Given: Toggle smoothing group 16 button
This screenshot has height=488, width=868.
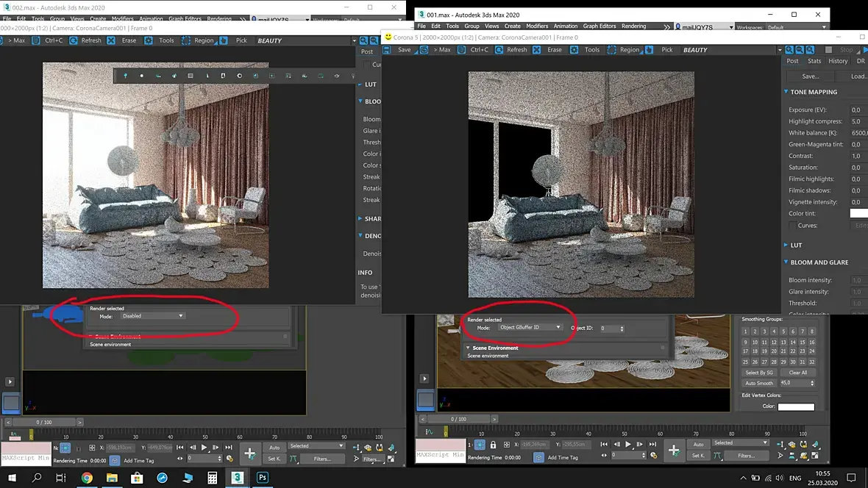Looking at the screenshot, I should click(811, 342).
